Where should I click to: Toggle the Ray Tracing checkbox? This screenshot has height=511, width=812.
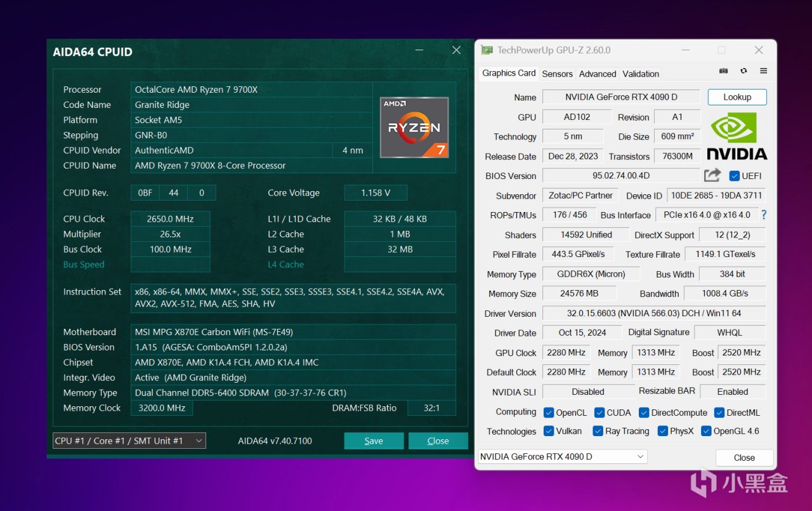(x=598, y=431)
